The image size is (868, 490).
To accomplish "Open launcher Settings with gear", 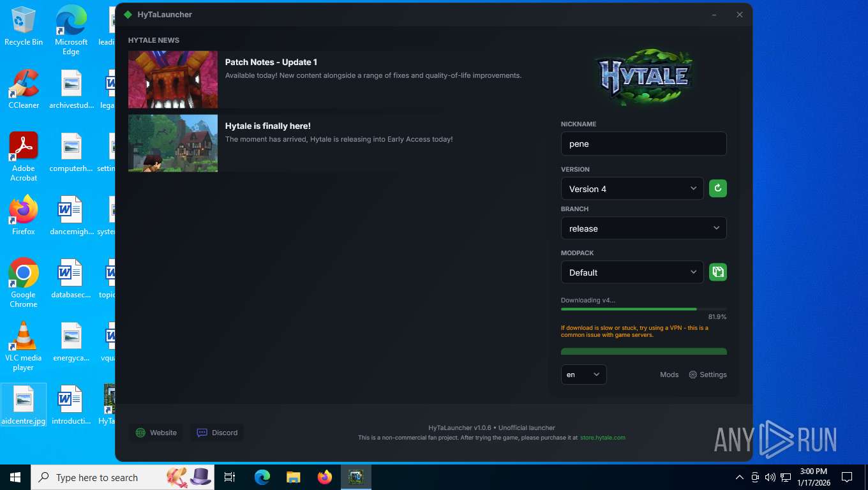I will (x=708, y=375).
